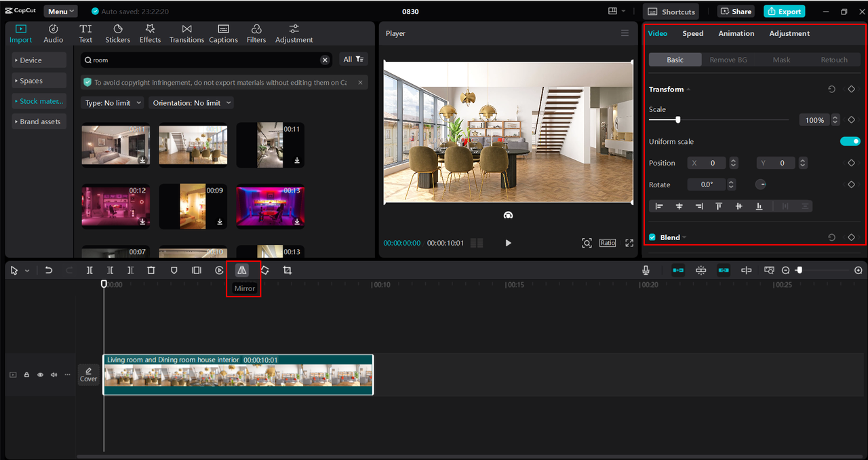This screenshot has height=460, width=868.
Task: Switch to the Speed tab
Action: (692, 33)
